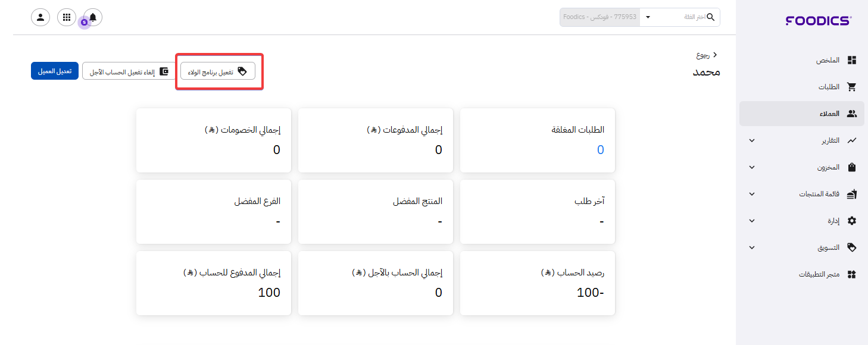Expand the إدارة management submenu chevron
The width and height of the screenshot is (868, 345).
(x=752, y=221)
